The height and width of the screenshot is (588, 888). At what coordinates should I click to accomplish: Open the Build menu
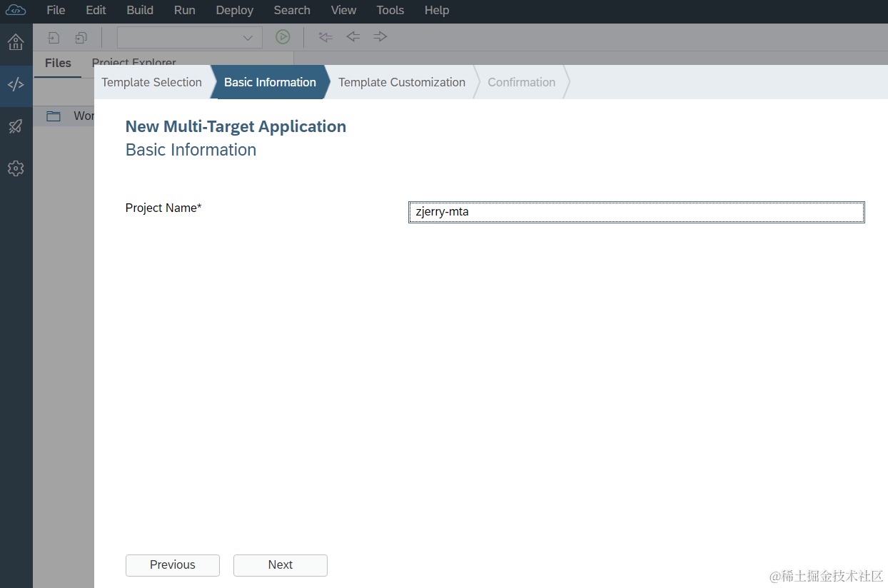(140, 10)
